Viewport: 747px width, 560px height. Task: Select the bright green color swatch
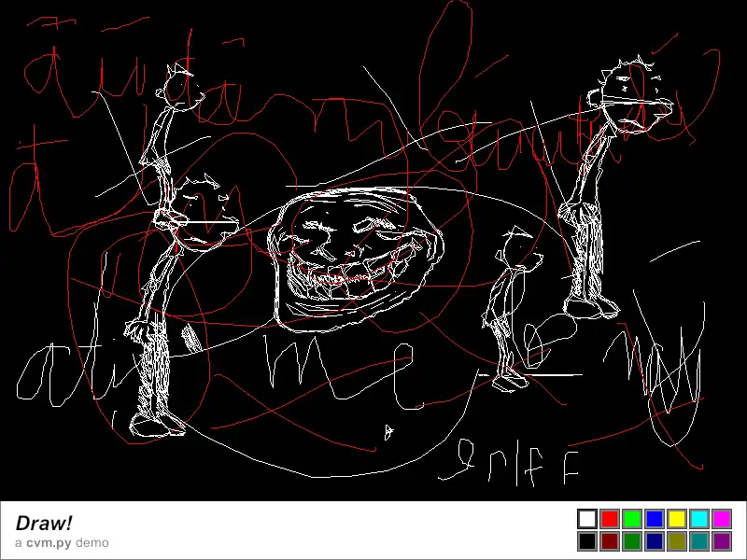(x=632, y=519)
